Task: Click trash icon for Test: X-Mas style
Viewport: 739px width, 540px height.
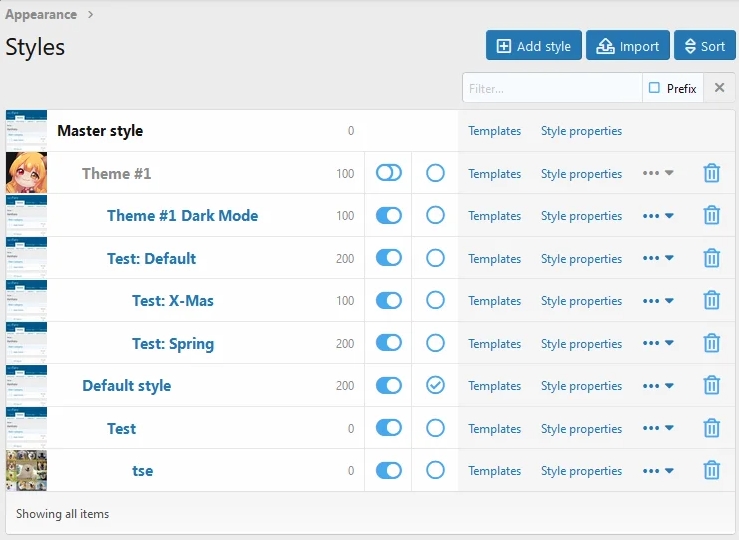Action: 711,300
